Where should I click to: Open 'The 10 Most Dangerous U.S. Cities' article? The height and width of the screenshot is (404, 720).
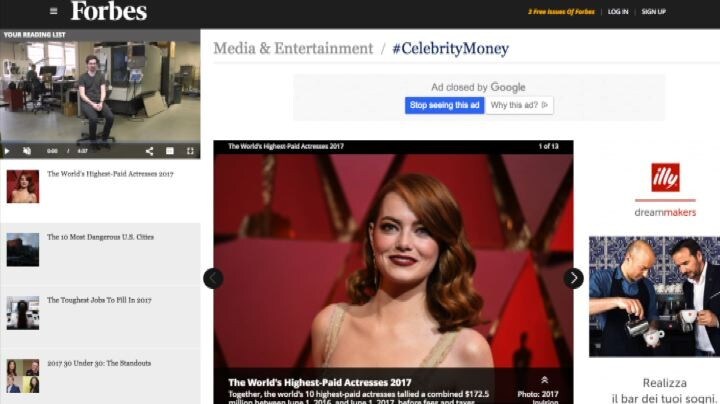pyautogui.click(x=100, y=238)
